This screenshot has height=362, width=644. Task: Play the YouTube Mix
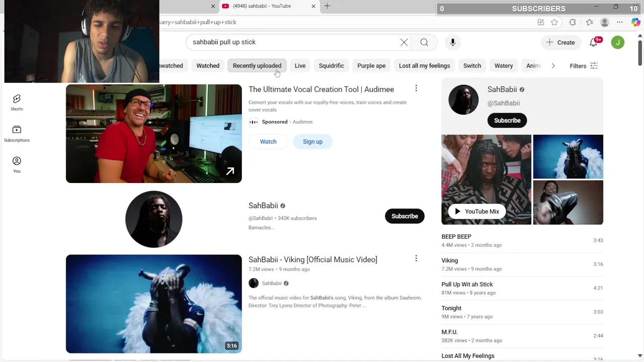coord(477,211)
